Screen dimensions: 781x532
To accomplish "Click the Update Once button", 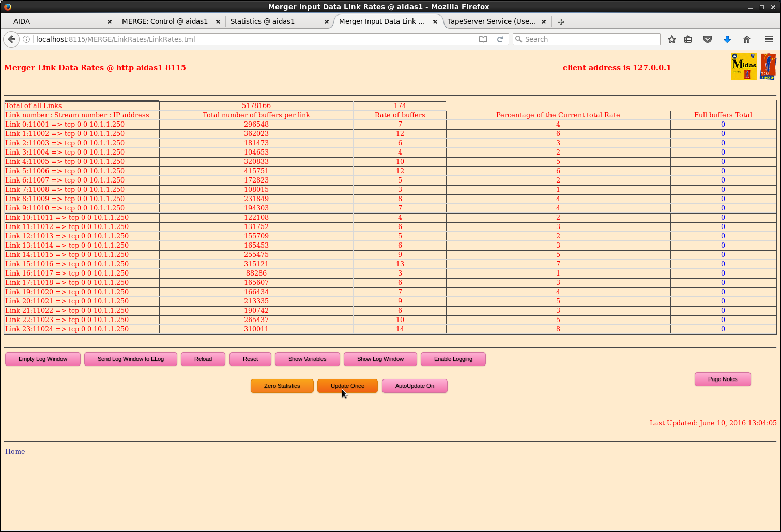I will tap(347, 386).
